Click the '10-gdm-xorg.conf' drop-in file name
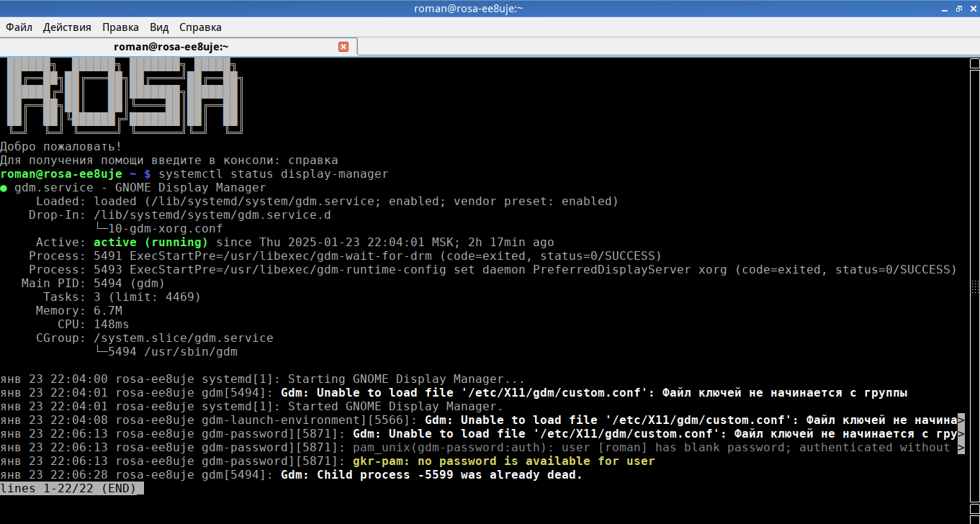 (166, 229)
